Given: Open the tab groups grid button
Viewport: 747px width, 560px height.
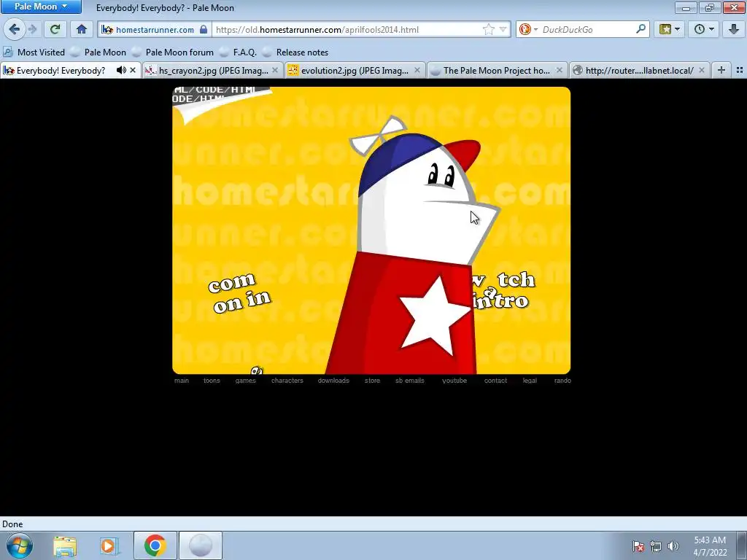Looking at the screenshot, I should 740,71.
